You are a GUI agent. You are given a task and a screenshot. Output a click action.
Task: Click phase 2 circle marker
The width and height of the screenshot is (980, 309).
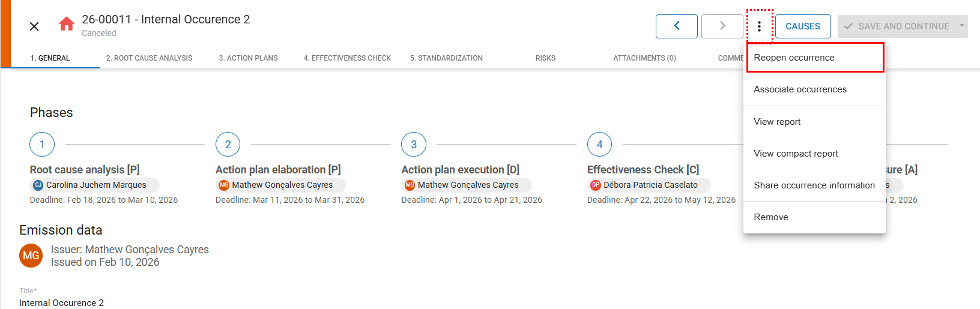click(x=228, y=145)
